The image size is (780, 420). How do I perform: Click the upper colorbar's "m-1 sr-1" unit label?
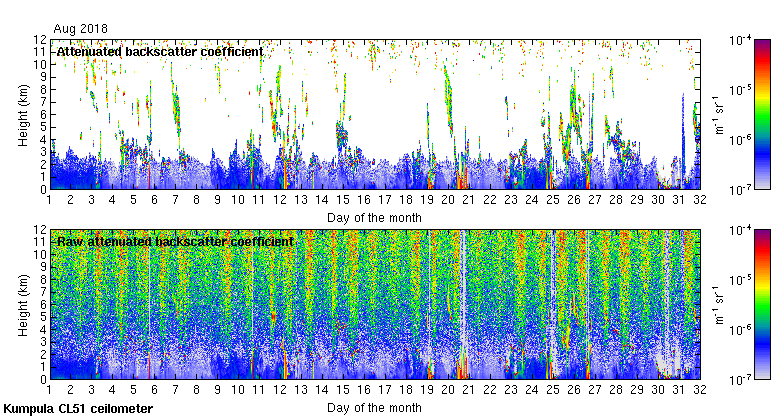[x=720, y=115]
